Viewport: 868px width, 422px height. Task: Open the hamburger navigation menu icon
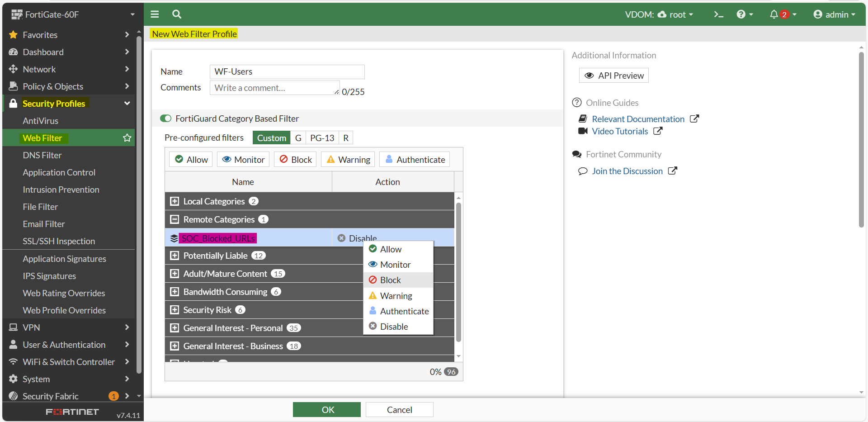tap(155, 14)
